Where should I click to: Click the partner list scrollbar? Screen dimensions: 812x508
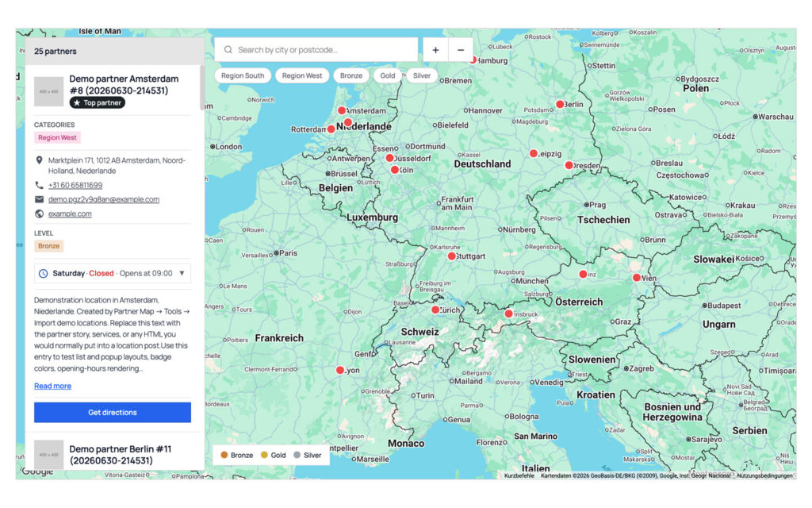[202, 88]
